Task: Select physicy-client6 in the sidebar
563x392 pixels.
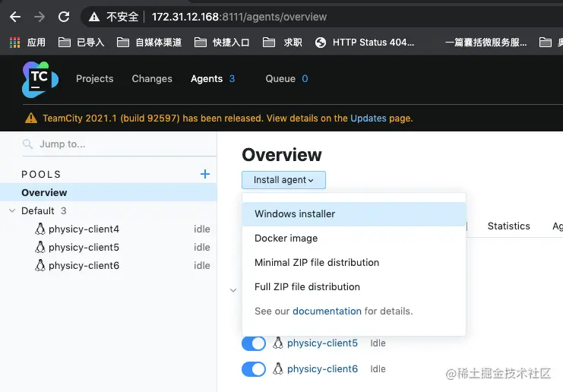Action: point(84,266)
